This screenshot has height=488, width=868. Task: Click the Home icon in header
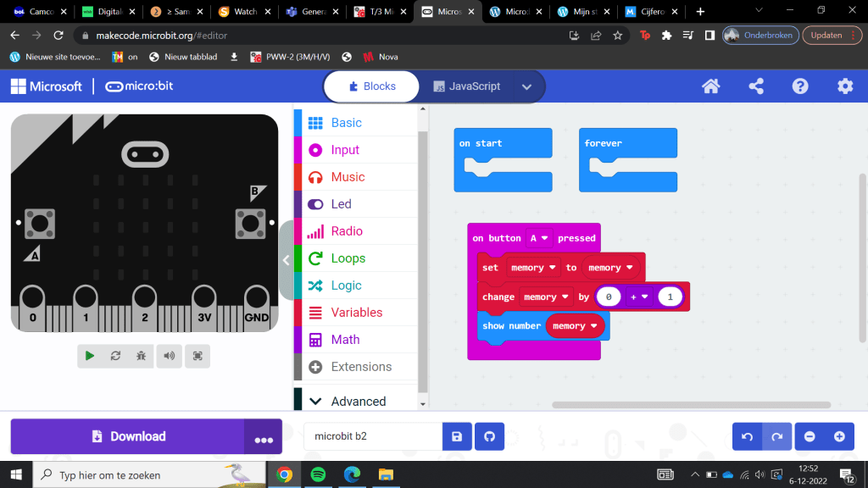point(710,86)
